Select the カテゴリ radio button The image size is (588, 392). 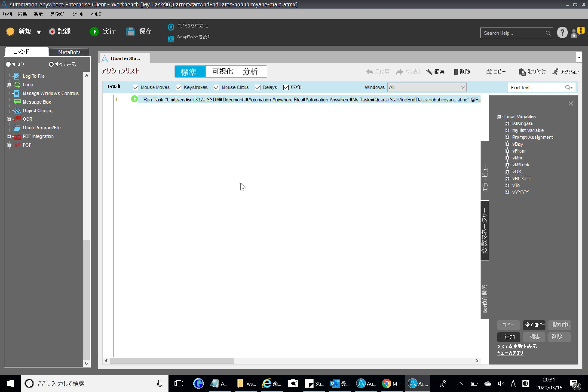(8, 64)
